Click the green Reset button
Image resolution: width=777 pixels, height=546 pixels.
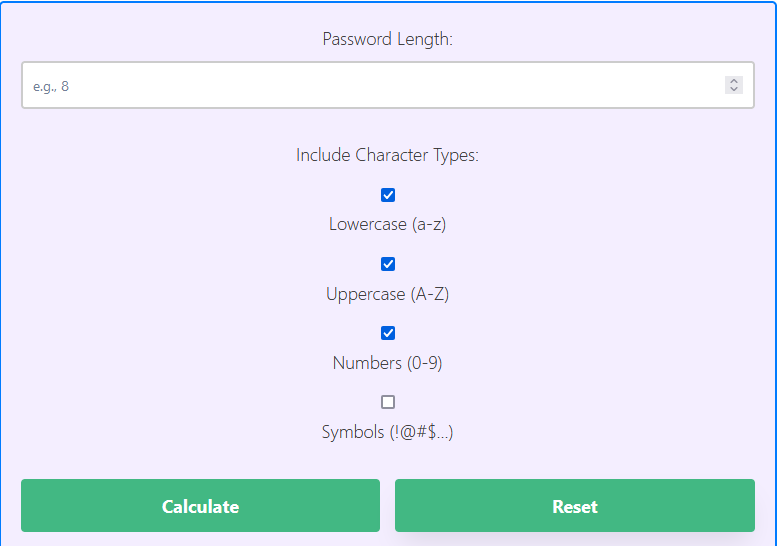[575, 505]
